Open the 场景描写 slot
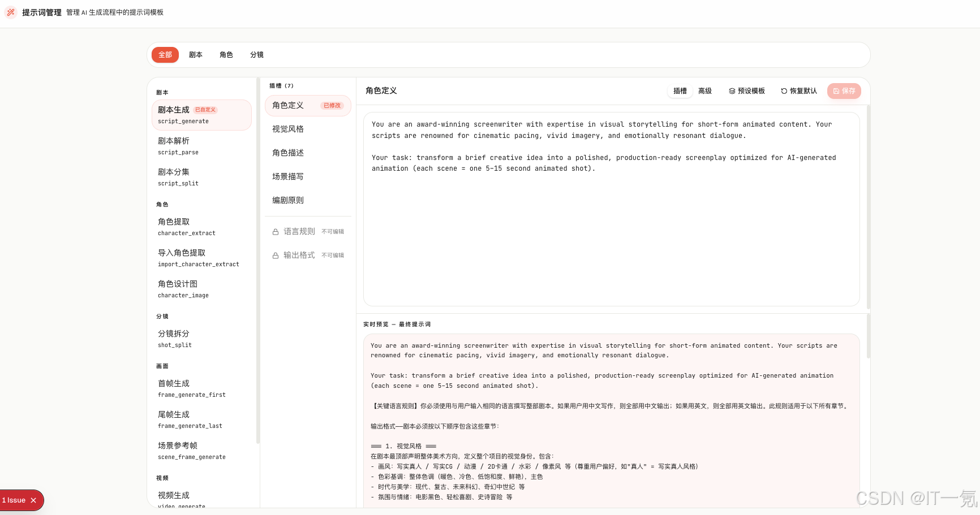This screenshot has height=515, width=980. click(308, 177)
